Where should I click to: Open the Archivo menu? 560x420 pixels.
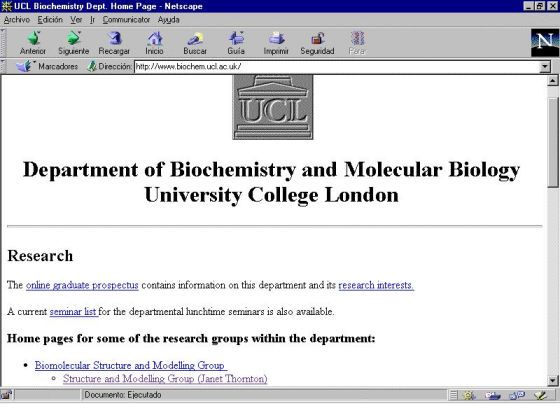click(x=17, y=20)
